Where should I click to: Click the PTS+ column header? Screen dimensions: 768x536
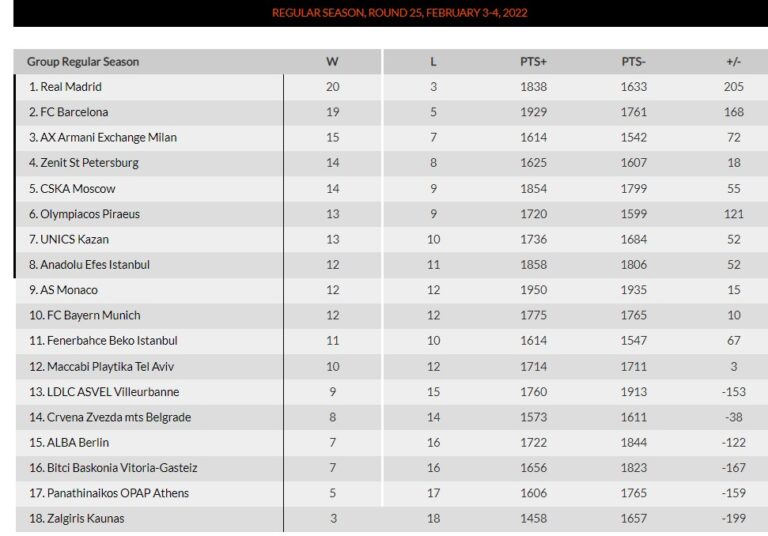click(x=533, y=61)
